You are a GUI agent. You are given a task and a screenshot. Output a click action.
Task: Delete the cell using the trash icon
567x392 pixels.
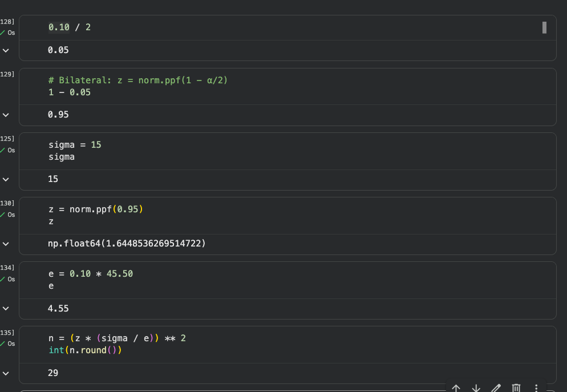(516, 388)
